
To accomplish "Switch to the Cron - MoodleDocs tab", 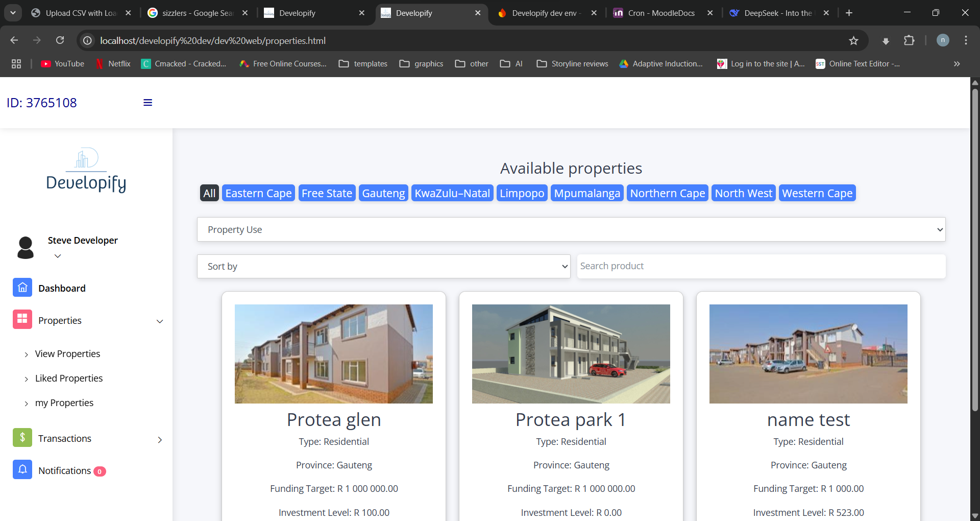I will (661, 13).
